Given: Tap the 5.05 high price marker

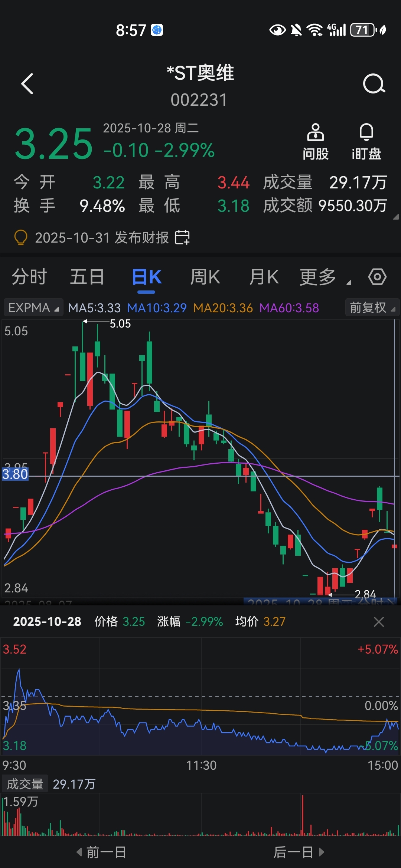Looking at the screenshot, I should pyautogui.click(x=120, y=324).
